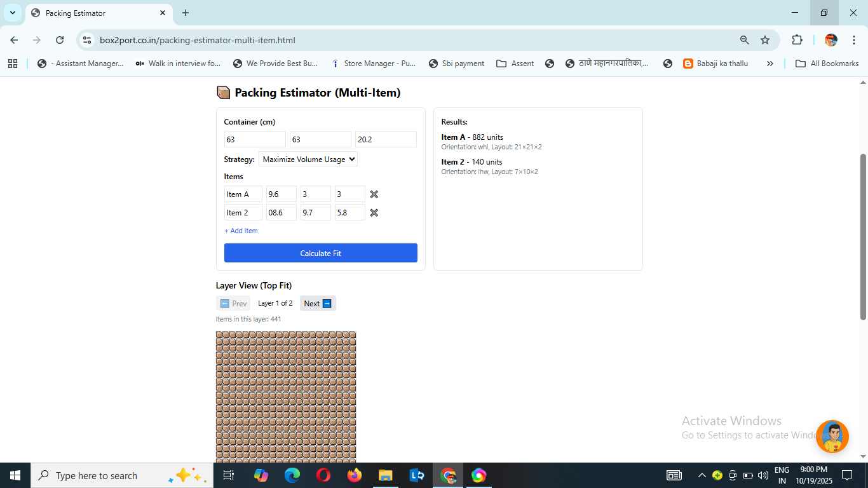Click the Prev layer button
868x488 pixels.
tap(233, 303)
